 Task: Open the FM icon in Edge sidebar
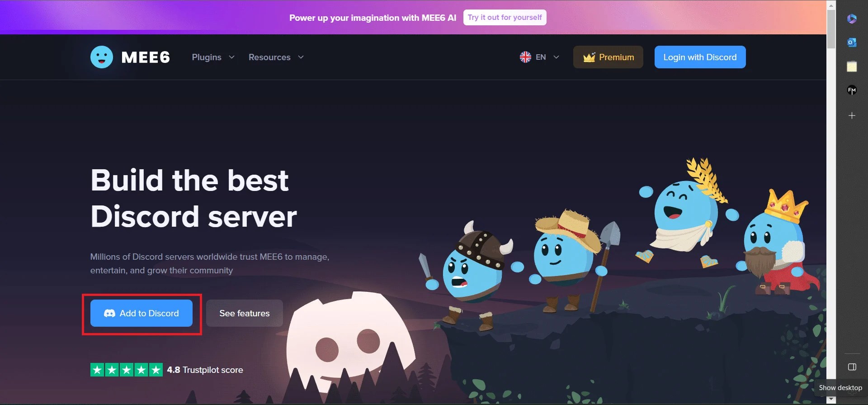click(852, 91)
